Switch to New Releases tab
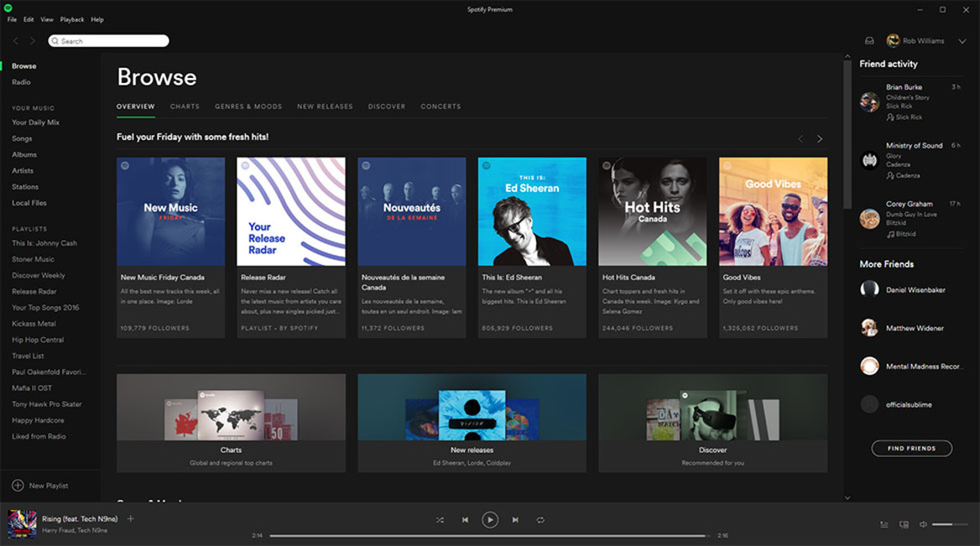This screenshot has height=546, width=980. [325, 107]
